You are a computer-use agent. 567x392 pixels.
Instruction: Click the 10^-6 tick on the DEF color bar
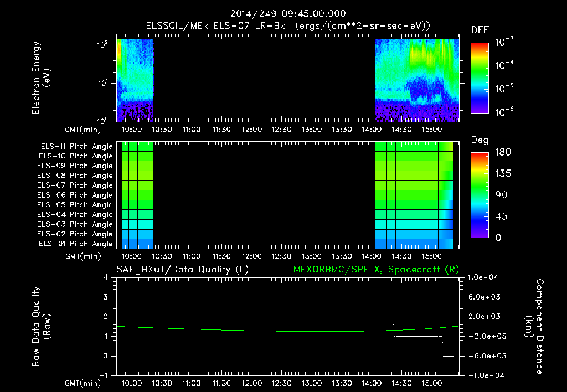pos(504,112)
